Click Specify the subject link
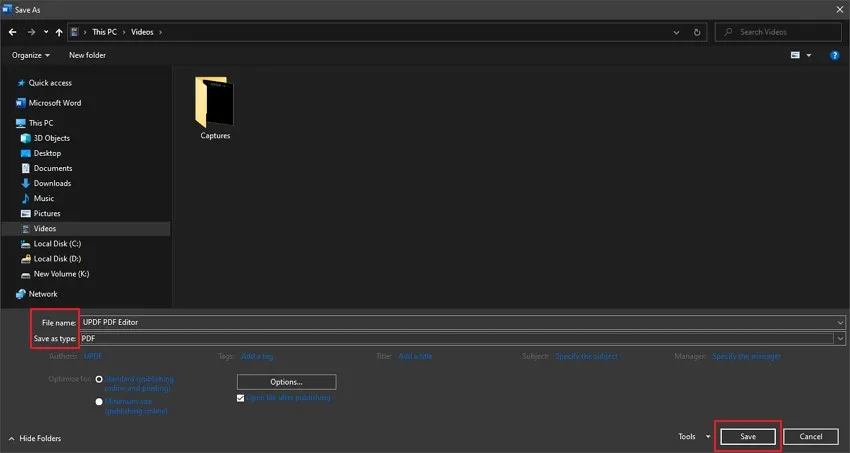Screen dimensions: 850x453 click(587, 357)
